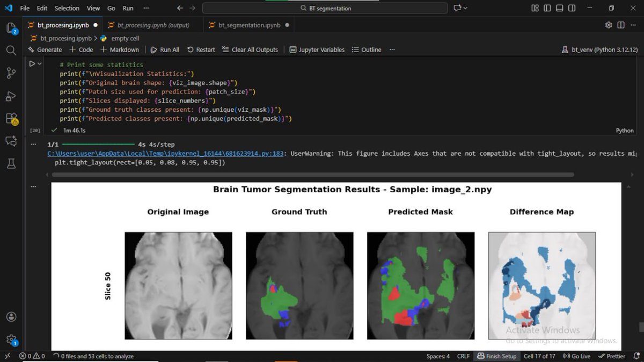Viewport: 644px width, 362px height.
Task: Expand the hidden menu bar items ellipsis
Action: (x=147, y=8)
